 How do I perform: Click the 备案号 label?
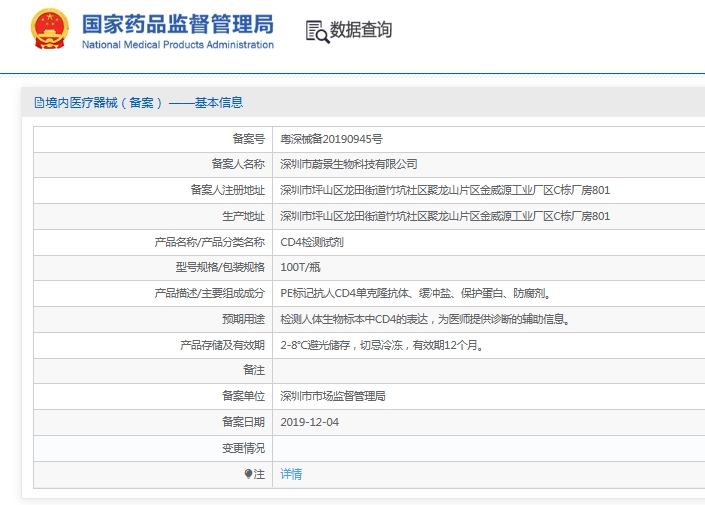tap(248, 139)
